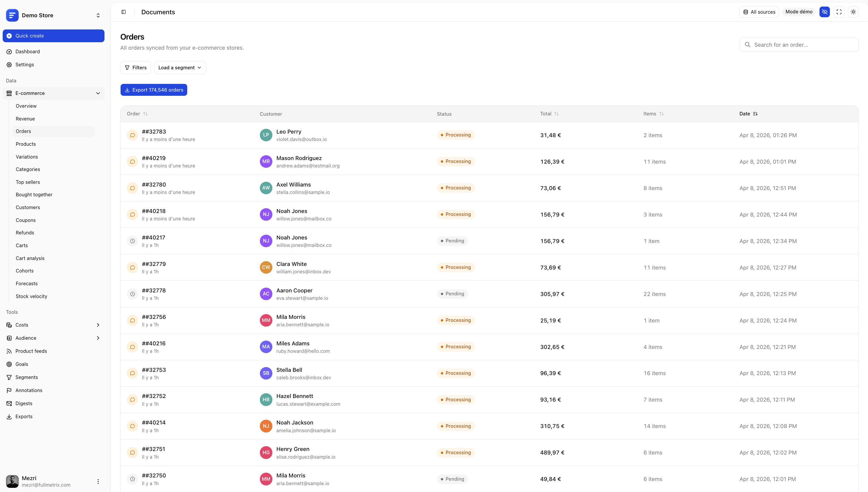Click Export 174,546 orders button
The image size is (868, 492).
pos(154,90)
